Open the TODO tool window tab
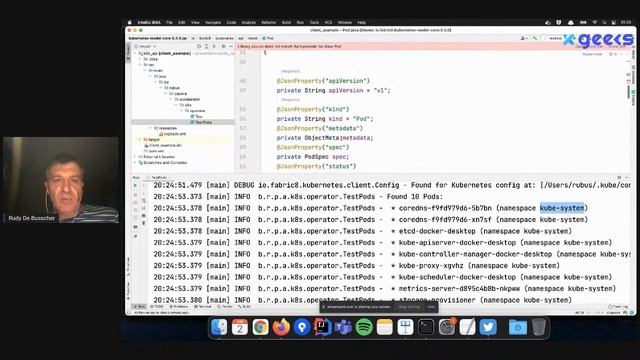 pos(157,307)
